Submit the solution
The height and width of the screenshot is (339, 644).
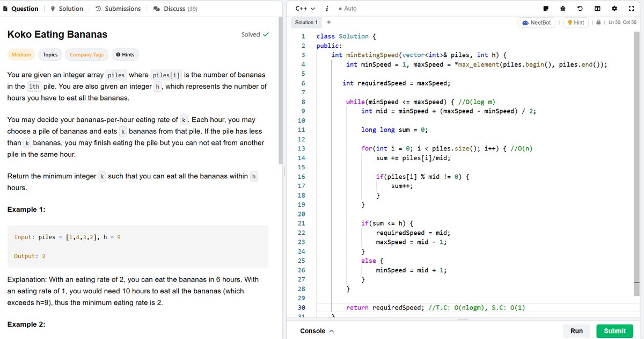[x=614, y=331]
